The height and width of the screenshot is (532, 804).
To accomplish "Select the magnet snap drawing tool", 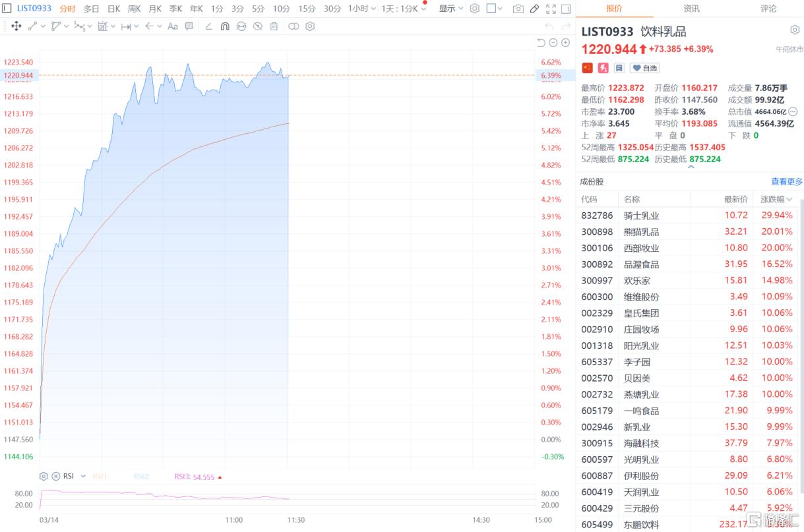I will click(224, 26).
